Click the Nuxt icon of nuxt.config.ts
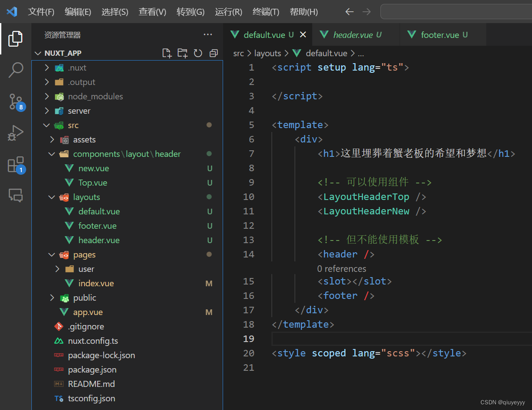The width and height of the screenshot is (532, 410). pyautogui.click(x=59, y=341)
